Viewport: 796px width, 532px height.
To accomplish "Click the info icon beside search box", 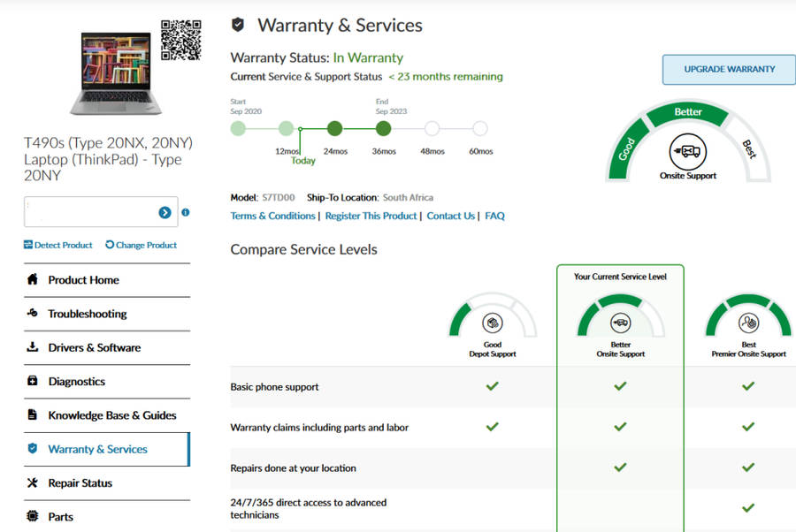I will [186, 212].
